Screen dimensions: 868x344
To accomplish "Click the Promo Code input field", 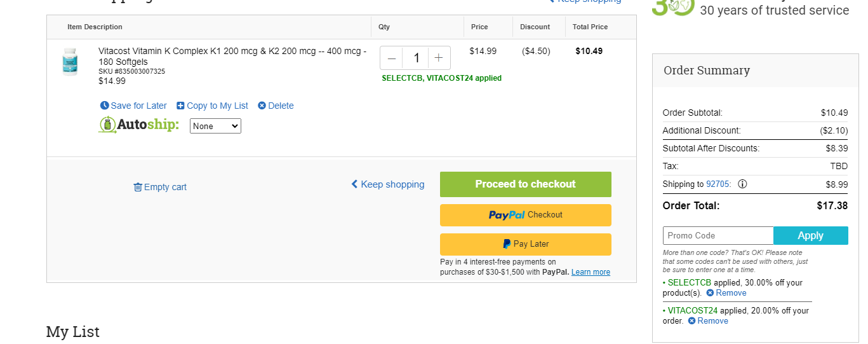I will tap(718, 235).
